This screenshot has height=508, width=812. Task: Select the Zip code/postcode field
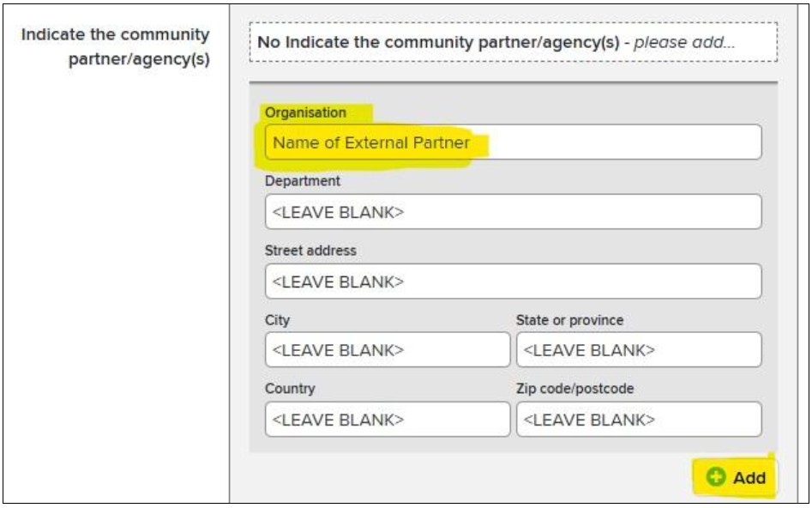[638, 420]
